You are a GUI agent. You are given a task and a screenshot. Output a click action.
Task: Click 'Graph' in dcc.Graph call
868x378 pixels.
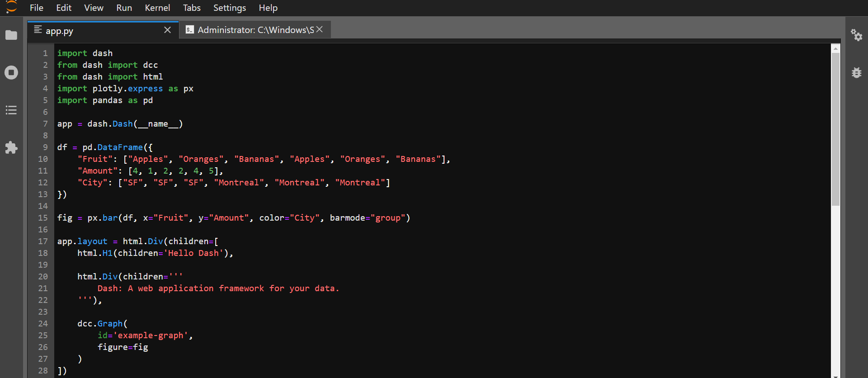tap(110, 323)
